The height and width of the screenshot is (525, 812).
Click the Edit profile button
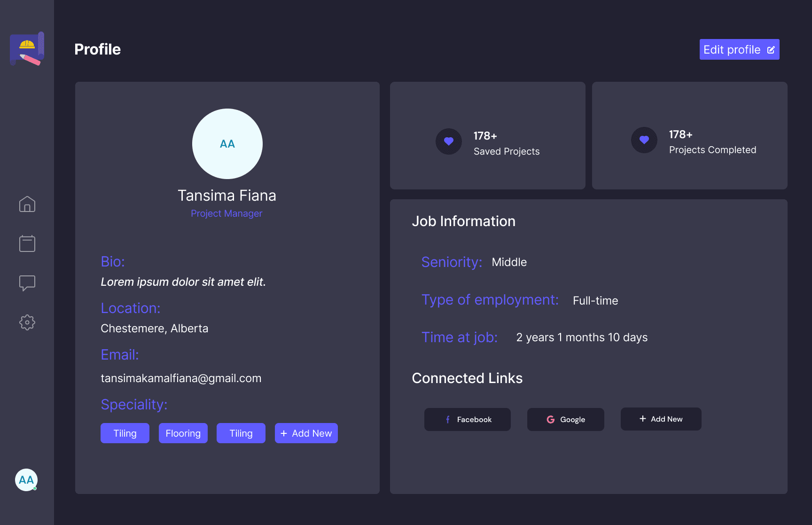[x=740, y=49]
